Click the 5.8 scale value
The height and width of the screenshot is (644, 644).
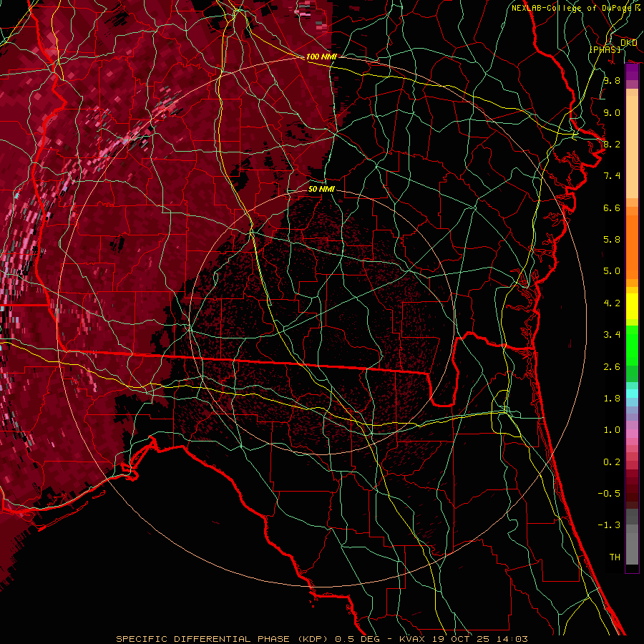[x=612, y=240]
